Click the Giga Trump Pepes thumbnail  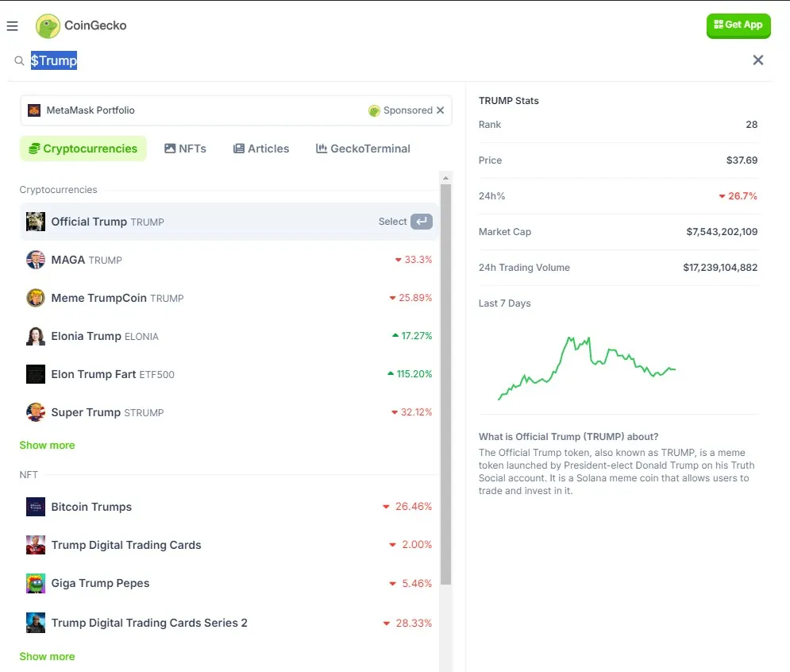pos(36,583)
